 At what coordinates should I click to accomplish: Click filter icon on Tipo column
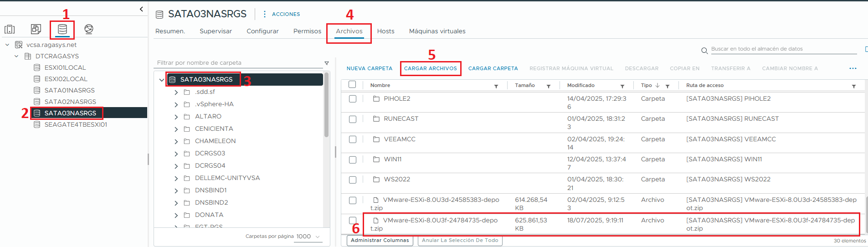tap(668, 86)
